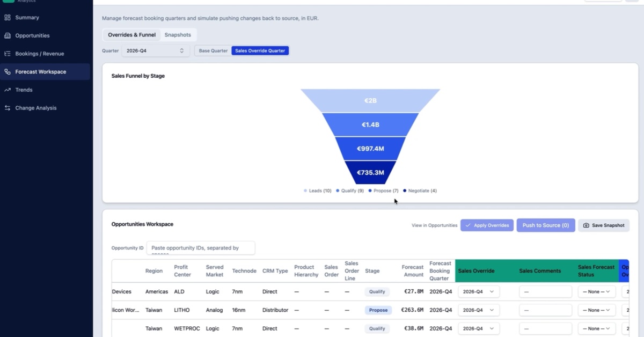Select Forecast Workspace in the sidebar
Image resolution: width=644 pixels, height=337 pixels.
pos(45,71)
